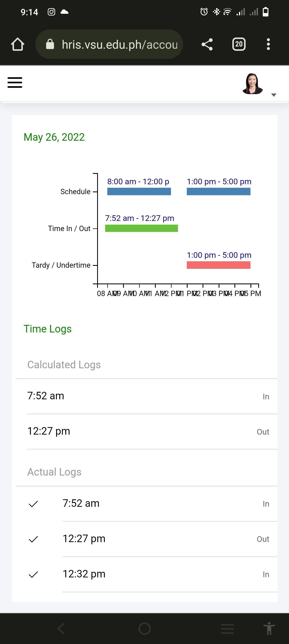Toggle the checkmark beside 12:32 pm actual log
This screenshot has height=644, width=289.
pyautogui.click(x=33, y=574)
